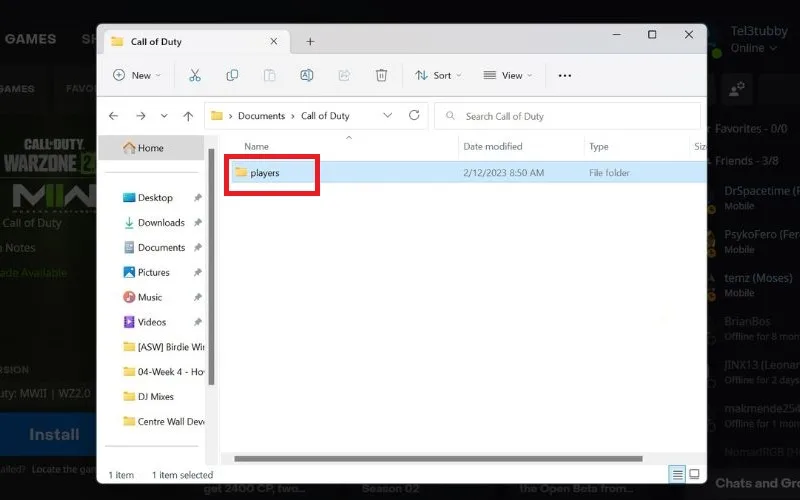The image size is (800, 500).
Task: Click the Search Call of Duty box
Action: click(x=567, y=116)
